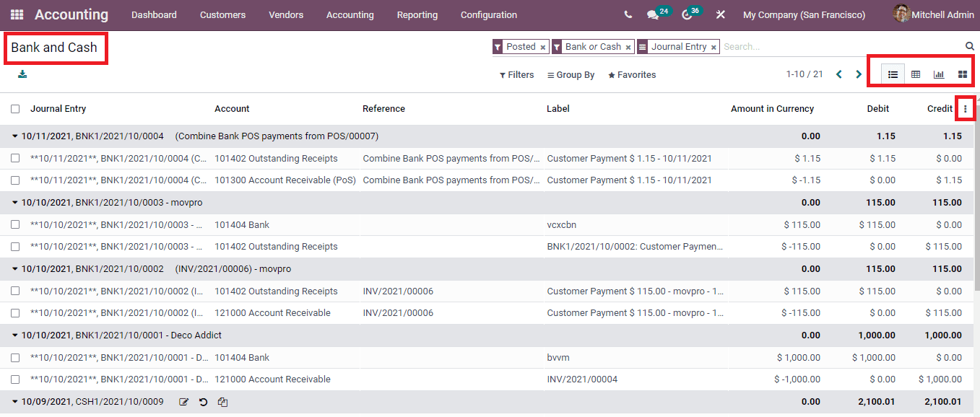Open the Group By dropdown
This screenshot has height=417, width=980.
click(570, 74)
